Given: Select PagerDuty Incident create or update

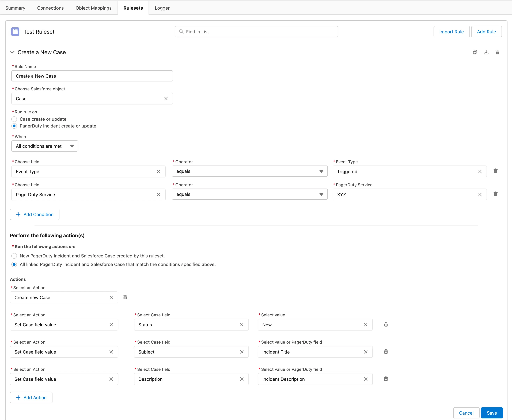Looking at the screenshot, I should [14, 126].
